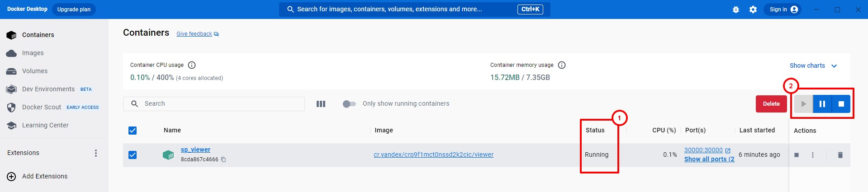
Task: Delete sp_viewer via trash icon
Action: pos(840,155)
